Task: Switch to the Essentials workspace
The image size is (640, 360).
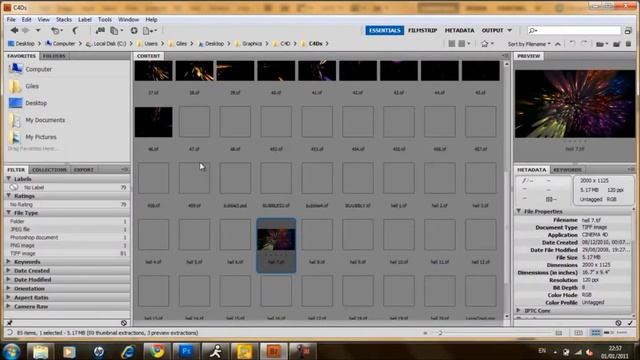Action: (x=384, y=31)
